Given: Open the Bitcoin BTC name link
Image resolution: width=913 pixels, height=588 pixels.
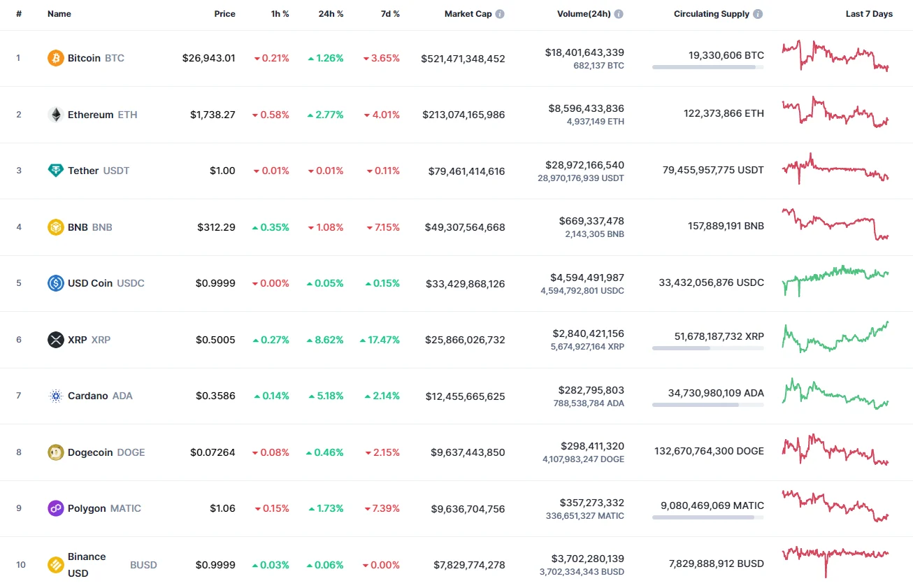Looking at the screenshot, I should 83,58.
